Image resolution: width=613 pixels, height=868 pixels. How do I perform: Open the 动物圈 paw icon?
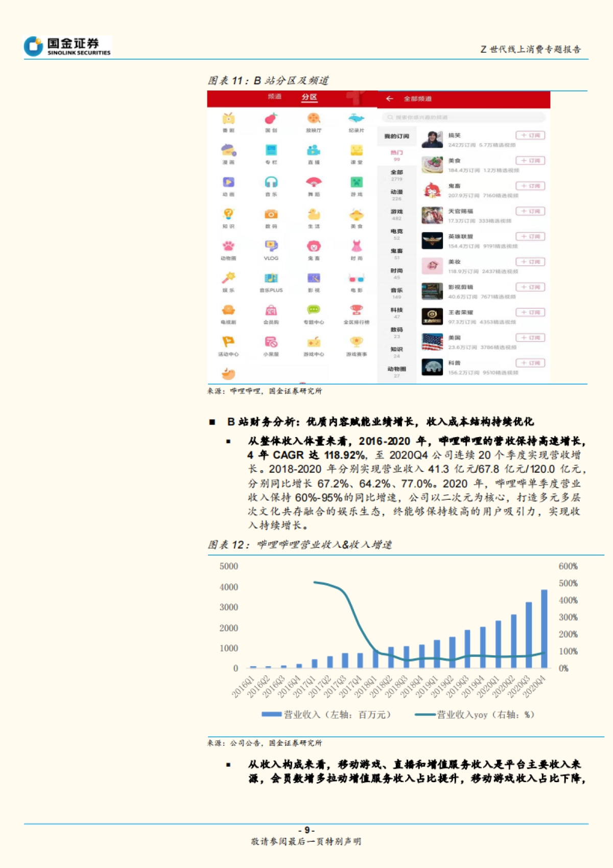click(228, 246)
